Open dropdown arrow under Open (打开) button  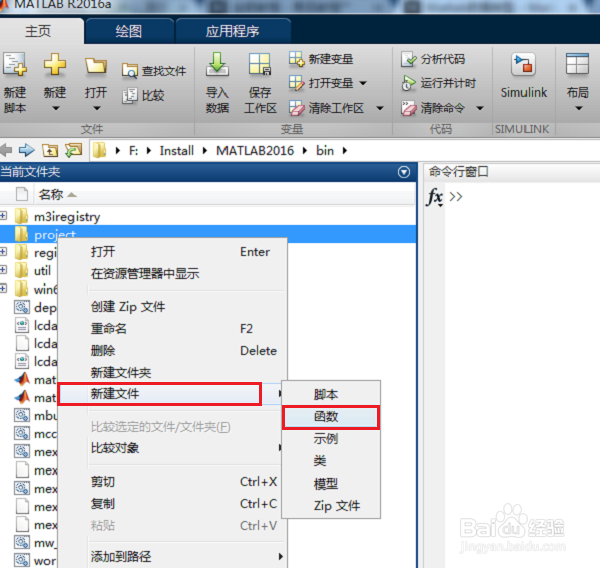(96, 108)
